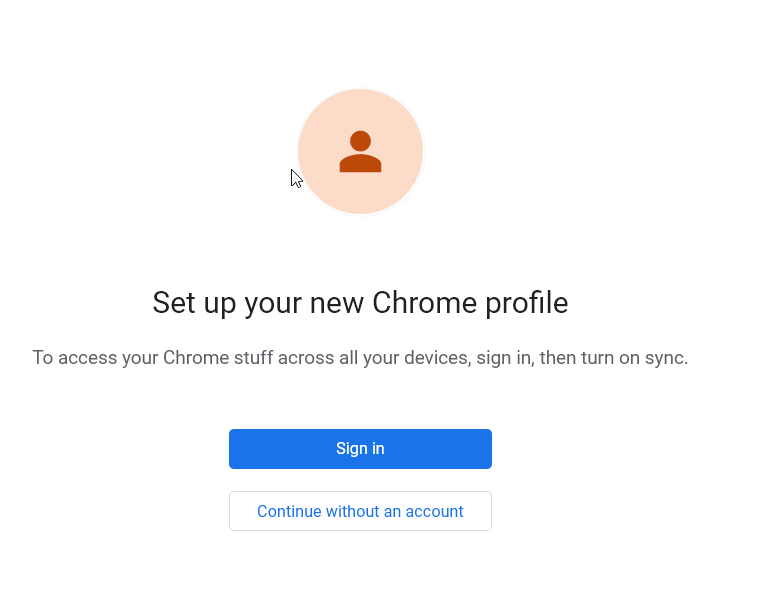
Task: Click the word 'new' in the heading
Action: click(x=337, y=304)
